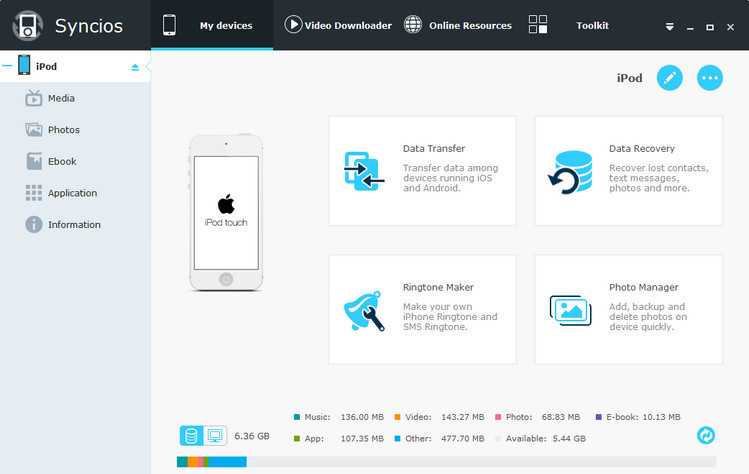This screenshot has height=474, width=749.
Task: Show device storage view with the database toggle
Action: tap(192, 436)
